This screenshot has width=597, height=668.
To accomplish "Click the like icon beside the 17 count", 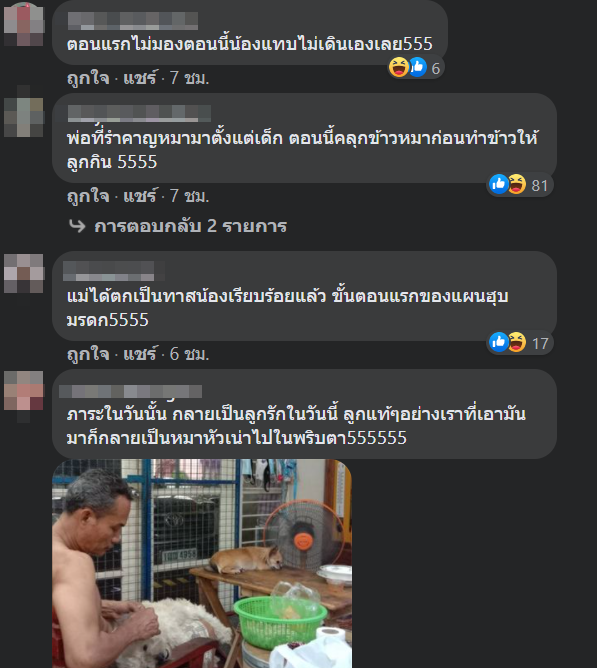I will coord(498,342).
